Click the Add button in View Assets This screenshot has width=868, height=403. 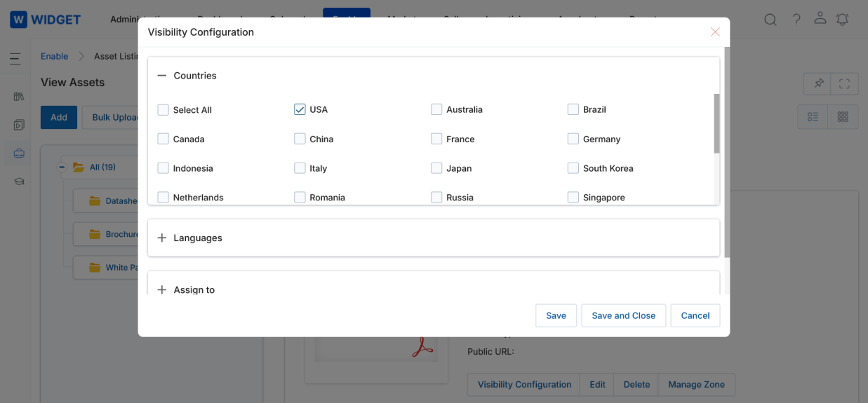pyautogui.click(x=59, y=117)
